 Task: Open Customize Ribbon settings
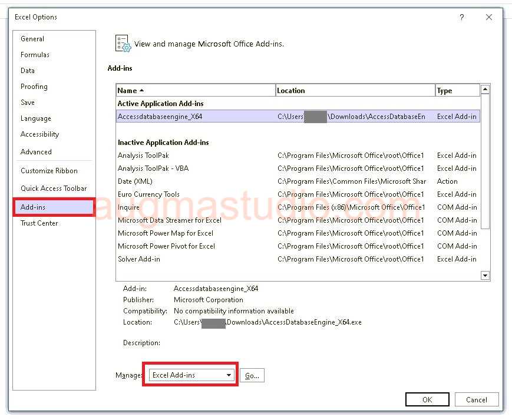[49, 171]
